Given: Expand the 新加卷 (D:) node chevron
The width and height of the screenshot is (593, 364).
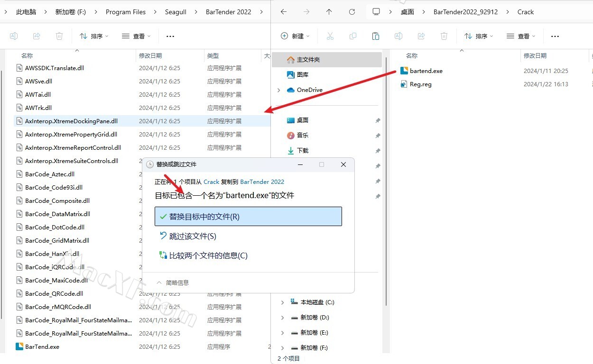Looking at the screenshot, I should tap(282, 318).
